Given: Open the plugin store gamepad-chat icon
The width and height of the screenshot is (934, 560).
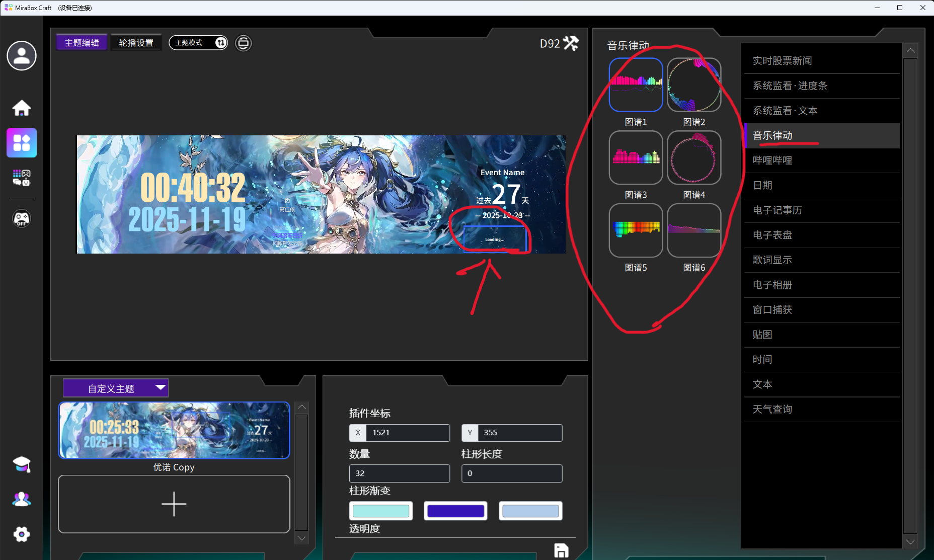Looking at the screenshot, I should point(22,178).
